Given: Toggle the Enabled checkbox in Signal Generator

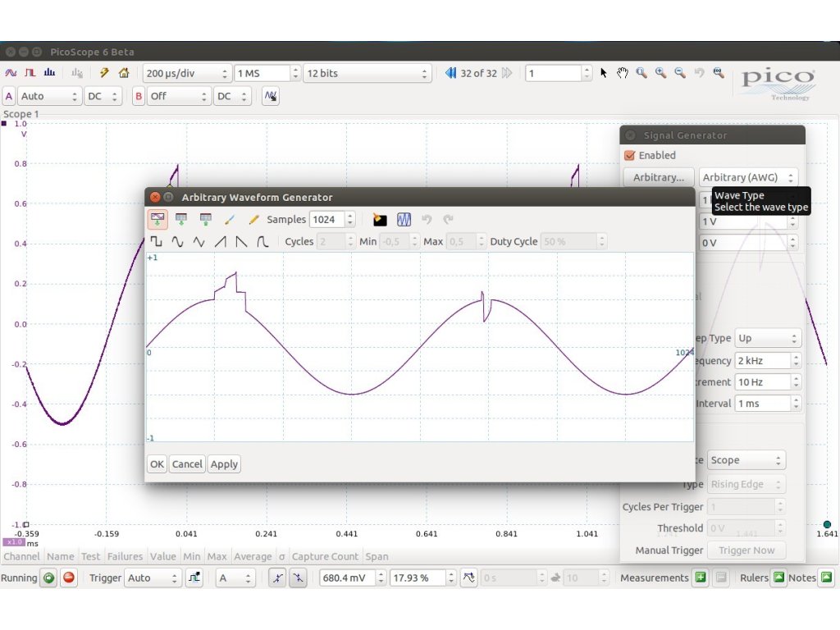Looking at the screenshot, I should pyautogui.click(x=630, y=155).
